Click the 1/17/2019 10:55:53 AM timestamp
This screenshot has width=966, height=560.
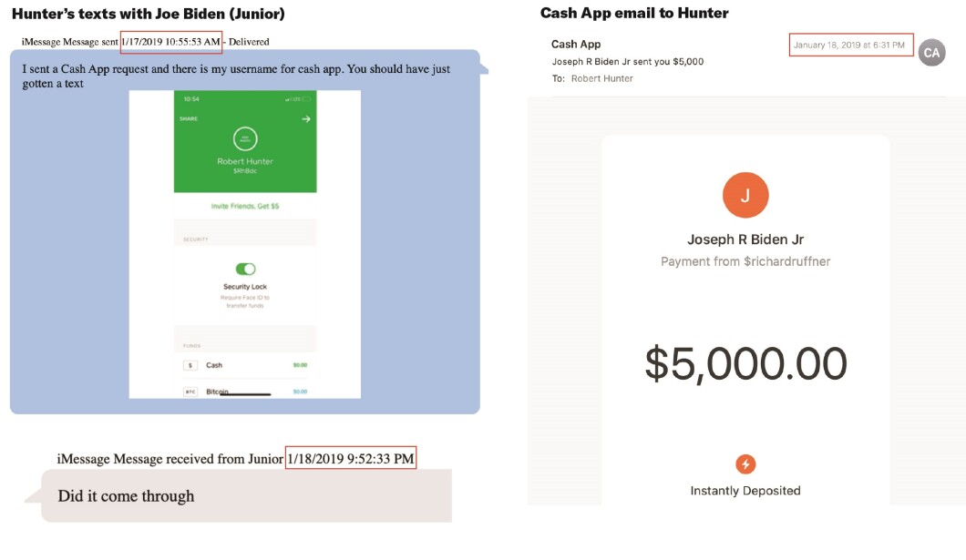pos(170,42)
